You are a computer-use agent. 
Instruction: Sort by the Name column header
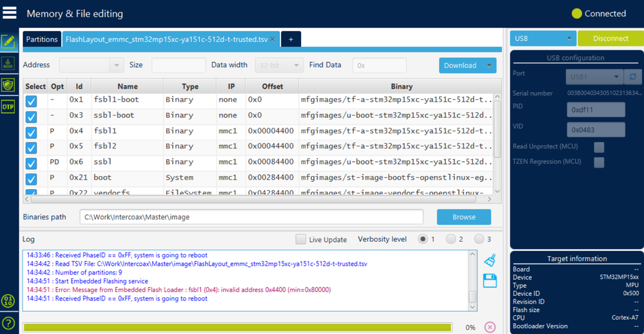(x=128, y=86)
